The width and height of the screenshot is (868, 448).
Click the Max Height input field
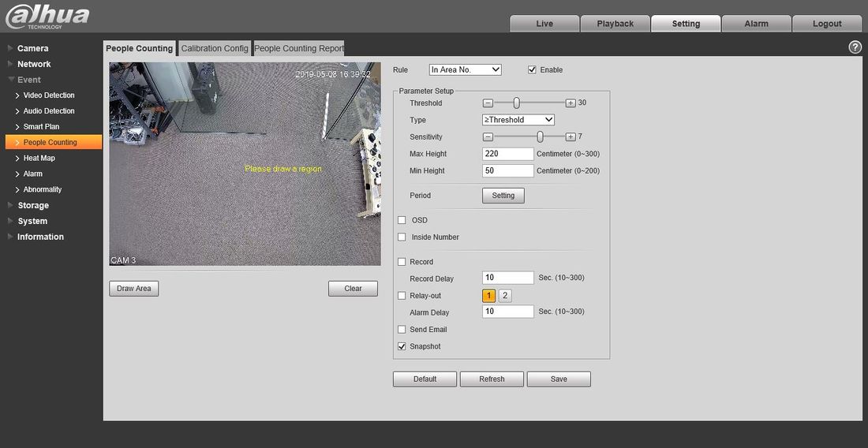tap(508, 154)
